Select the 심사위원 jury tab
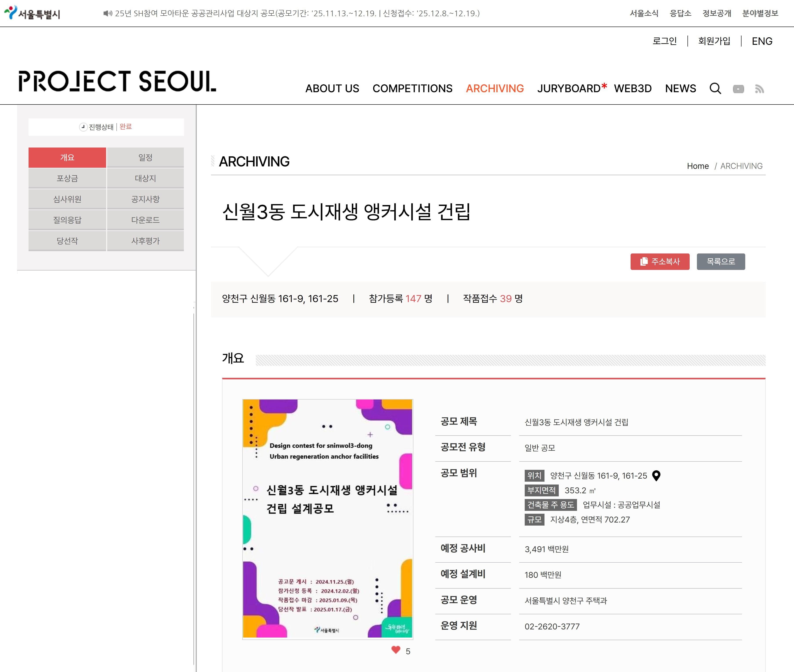The image size is (794, 672). pyautogui.click(x=67, y=199)
